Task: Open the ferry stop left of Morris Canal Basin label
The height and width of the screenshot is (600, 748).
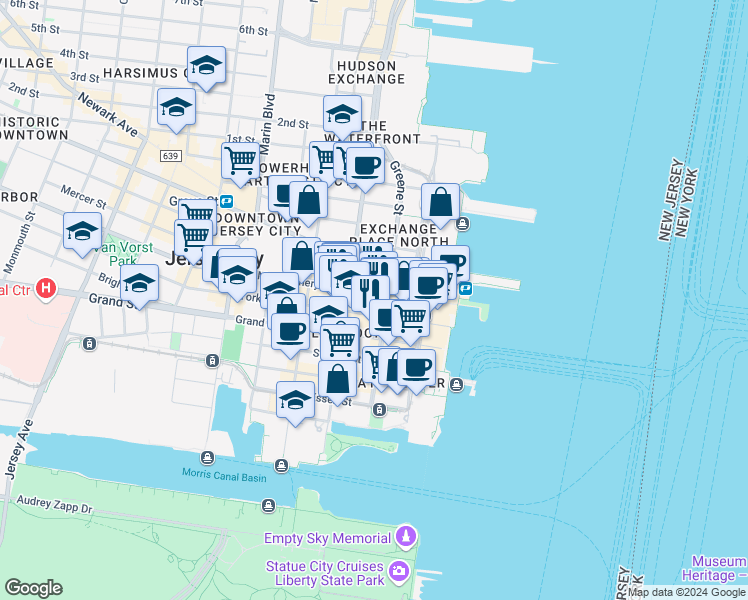Action: click(207, 458)
